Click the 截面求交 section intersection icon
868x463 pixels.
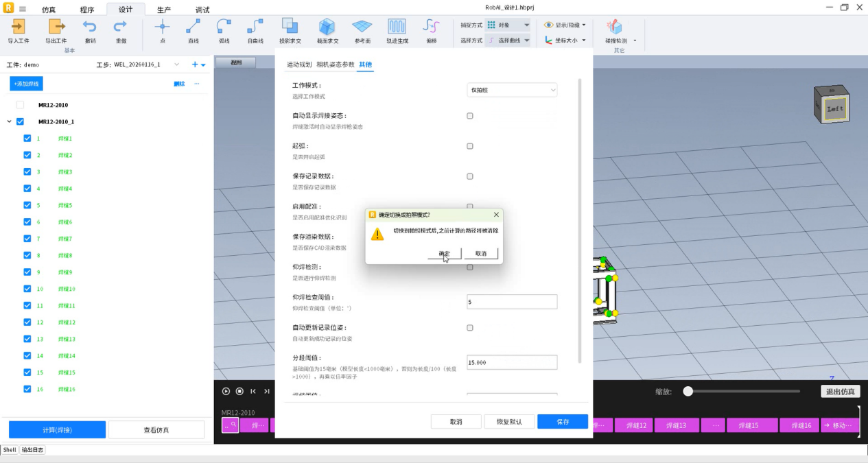[327, 27]
